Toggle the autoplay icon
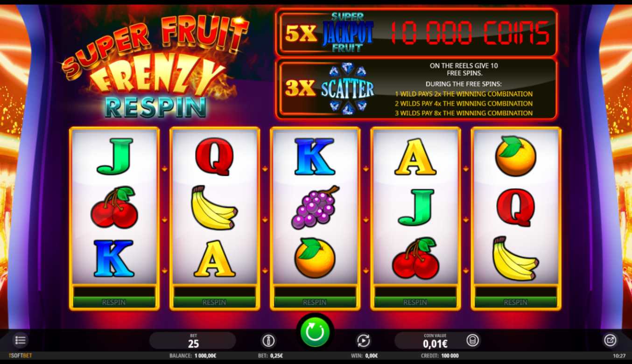Viewport: 632px width, 364px height. coord(363,341)
